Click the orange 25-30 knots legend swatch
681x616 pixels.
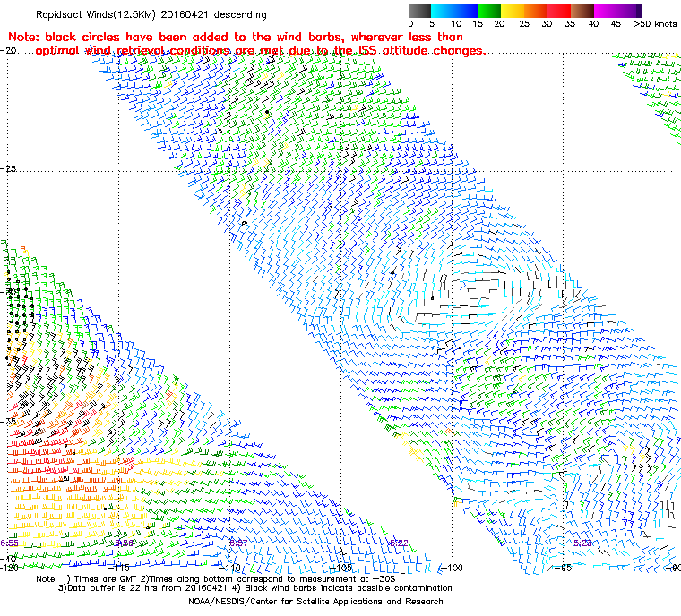536,11
